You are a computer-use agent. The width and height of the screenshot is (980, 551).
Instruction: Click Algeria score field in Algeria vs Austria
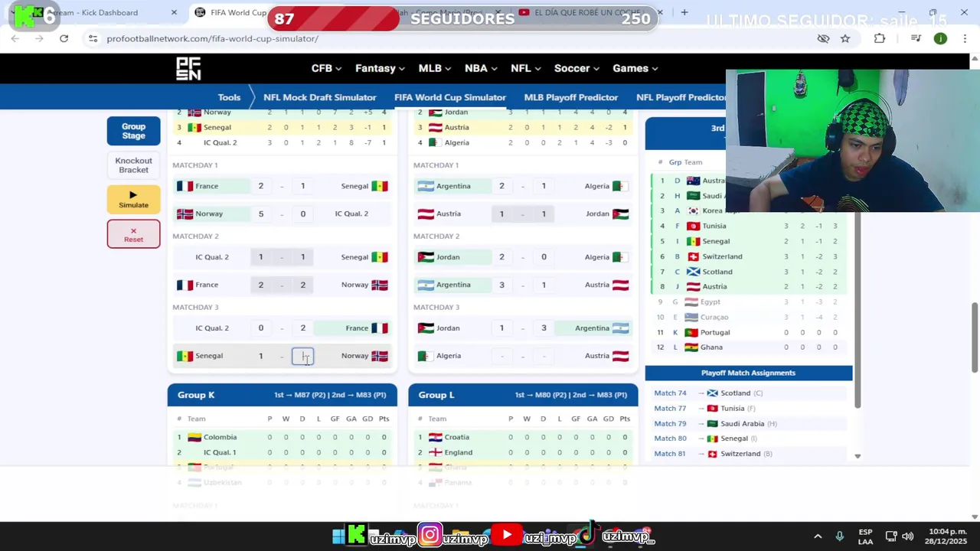click(501, 356)
